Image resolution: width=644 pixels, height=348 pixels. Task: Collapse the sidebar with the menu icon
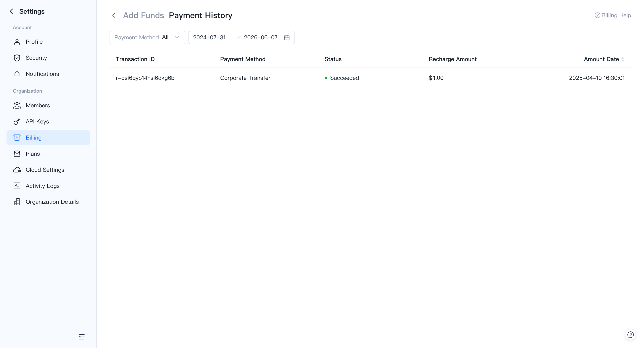(82, 337)
